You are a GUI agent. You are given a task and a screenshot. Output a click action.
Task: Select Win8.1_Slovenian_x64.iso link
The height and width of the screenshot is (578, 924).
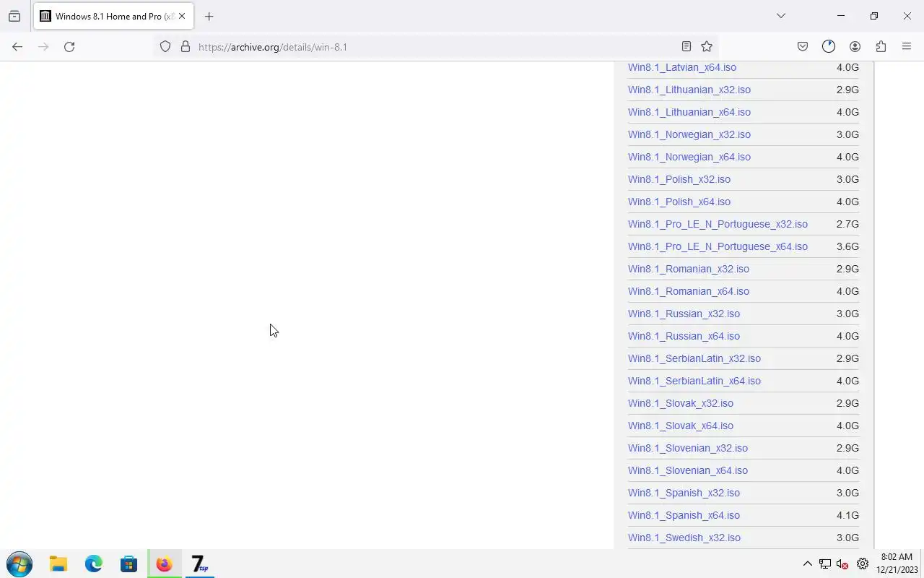coord(688,470)
